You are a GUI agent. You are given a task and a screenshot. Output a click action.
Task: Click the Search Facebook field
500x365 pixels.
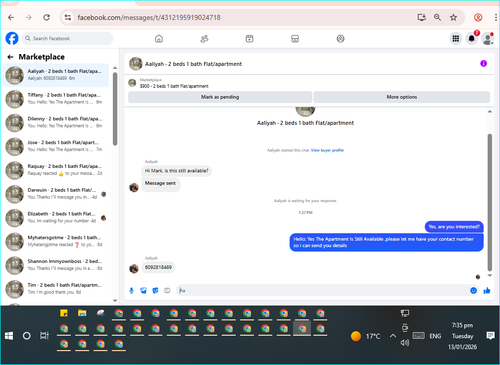click(68, 39)
